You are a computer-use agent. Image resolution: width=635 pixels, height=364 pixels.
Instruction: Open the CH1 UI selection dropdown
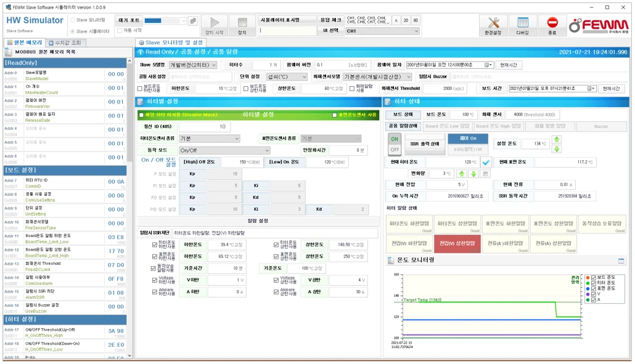(x=416, y=31)
